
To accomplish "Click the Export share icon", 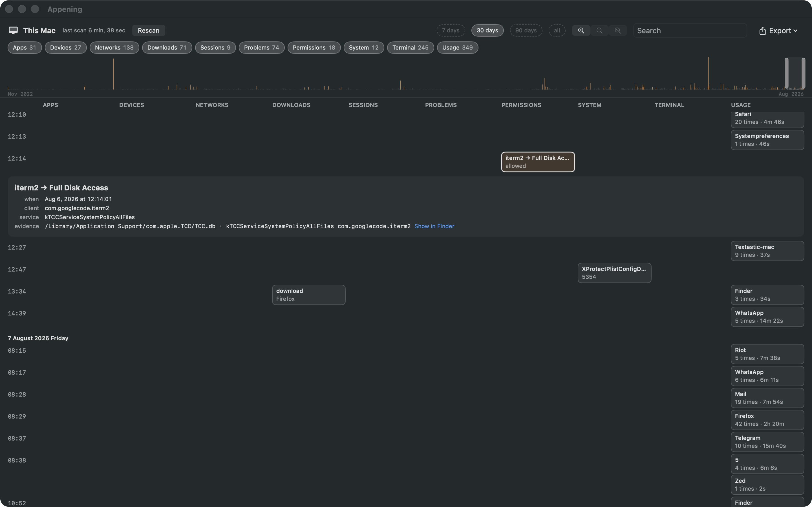I will pyautogui.click(x=762, y=30).
